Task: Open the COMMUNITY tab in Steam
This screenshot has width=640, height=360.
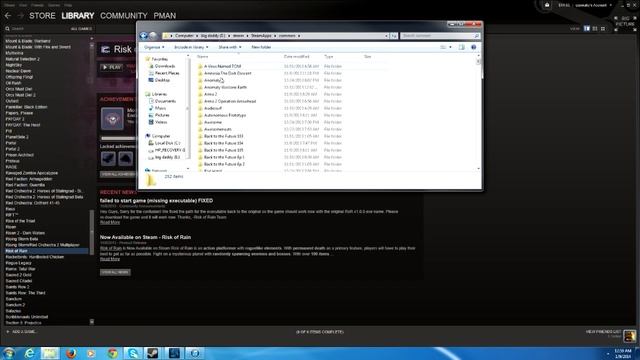Action: point(124,16)
